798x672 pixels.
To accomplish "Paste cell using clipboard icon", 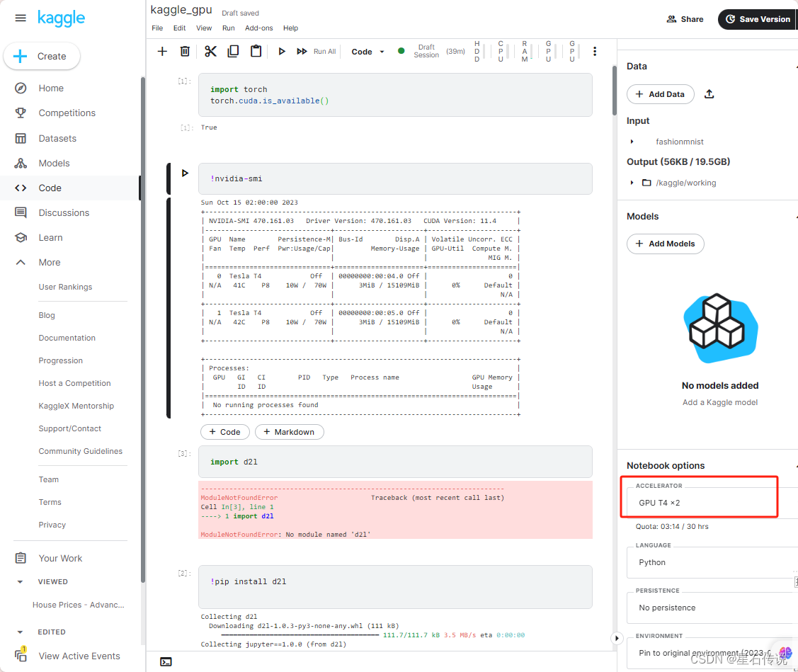I will click(x=256, y=52).
